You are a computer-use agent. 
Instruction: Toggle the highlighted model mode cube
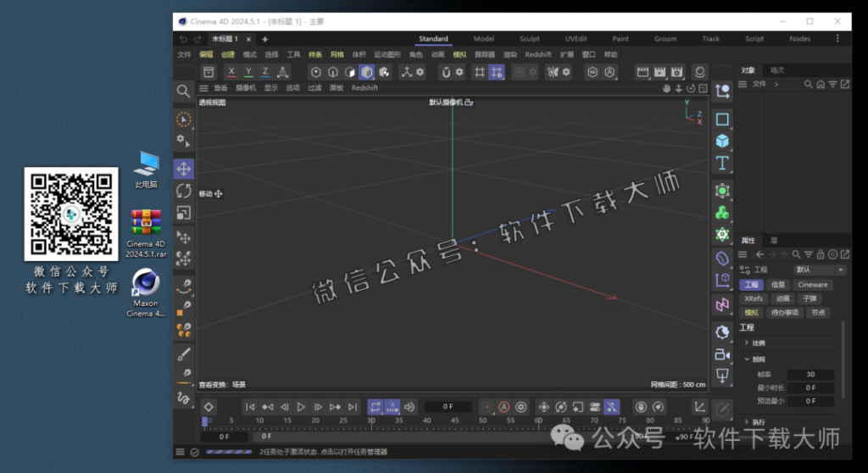366,72
